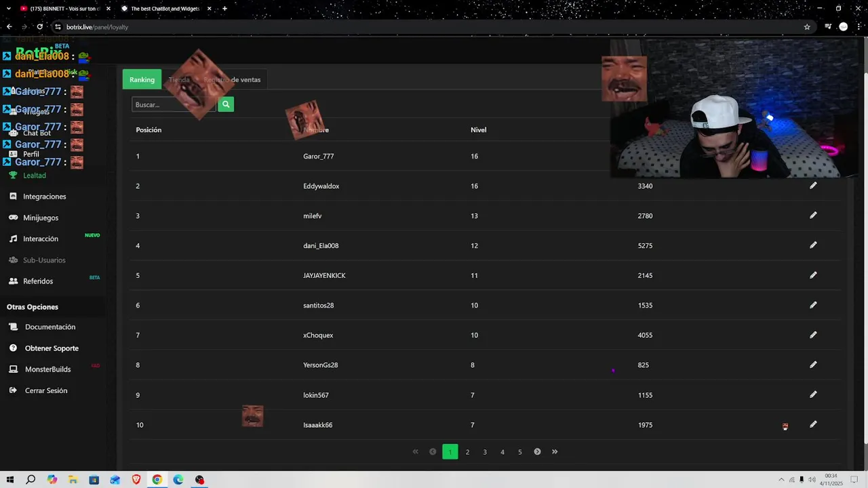
Task: Open the browser profile avatar
Action: (844, 27)
